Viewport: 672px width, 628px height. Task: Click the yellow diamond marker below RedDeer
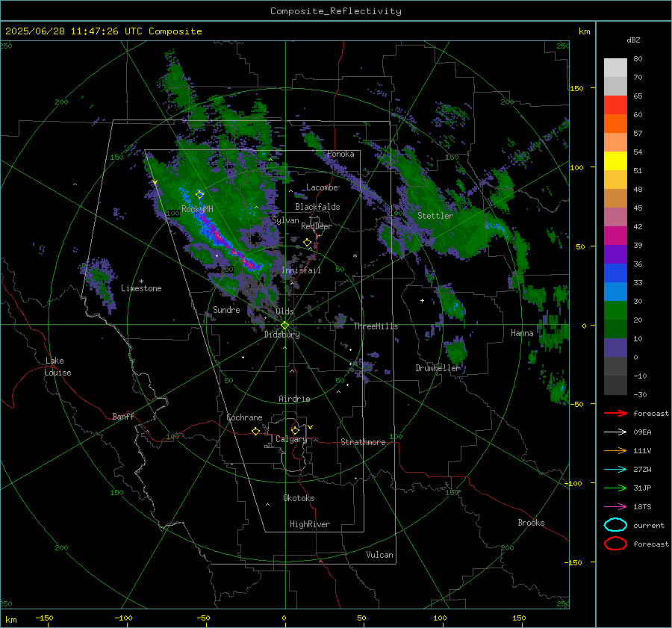[307, 243]
